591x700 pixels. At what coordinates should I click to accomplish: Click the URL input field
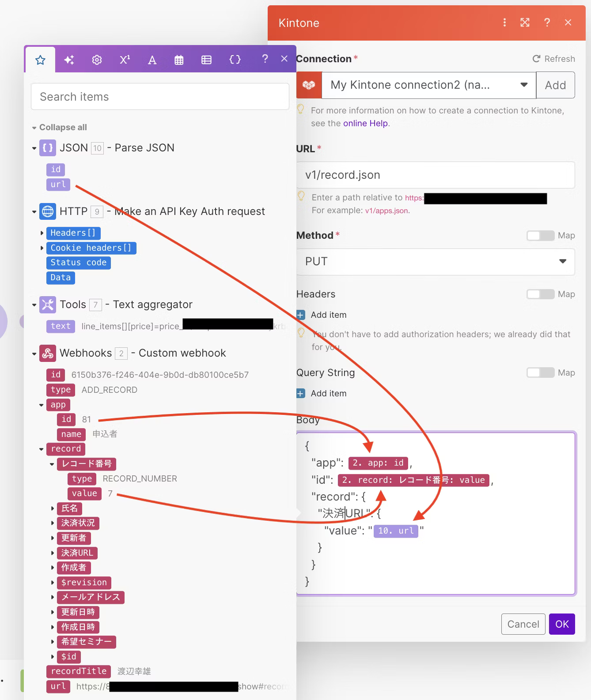436,175
